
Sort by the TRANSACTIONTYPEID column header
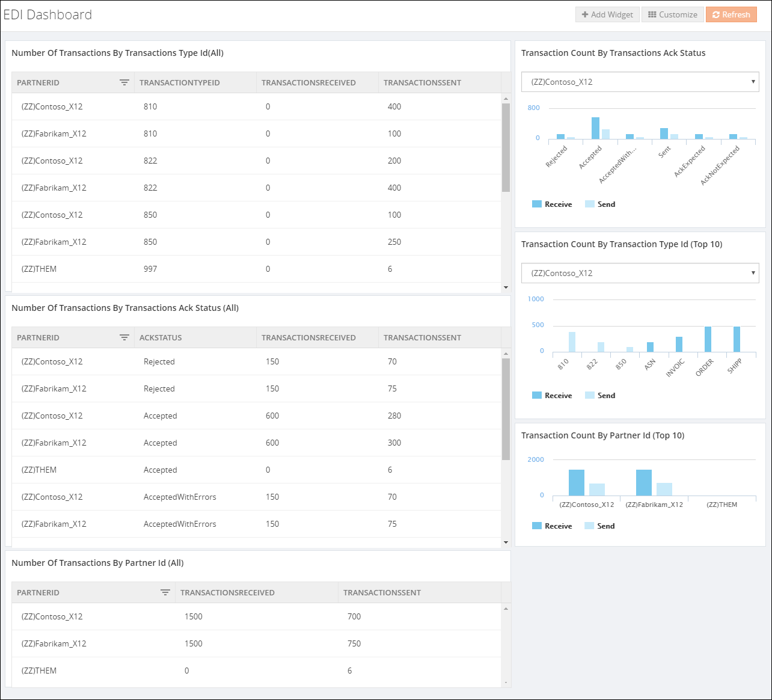click(180, 82)
